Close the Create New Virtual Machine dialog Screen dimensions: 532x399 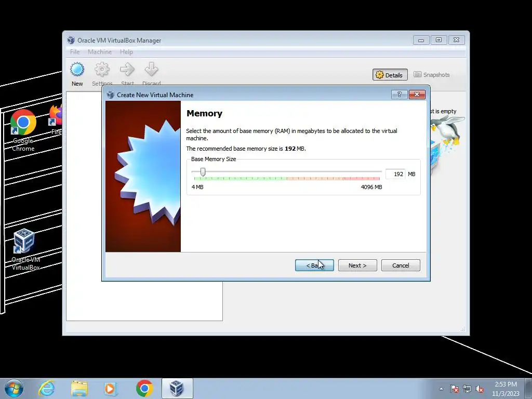pos(417,95)
